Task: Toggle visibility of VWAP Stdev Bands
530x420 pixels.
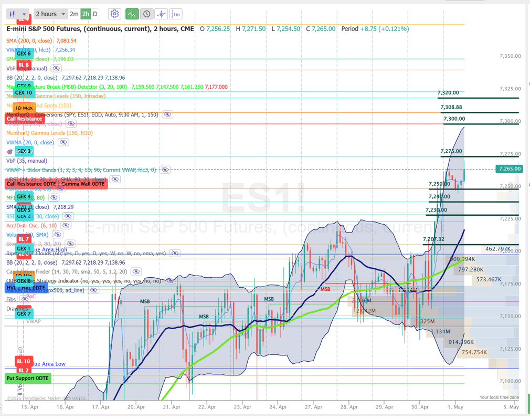Action: 165,170
